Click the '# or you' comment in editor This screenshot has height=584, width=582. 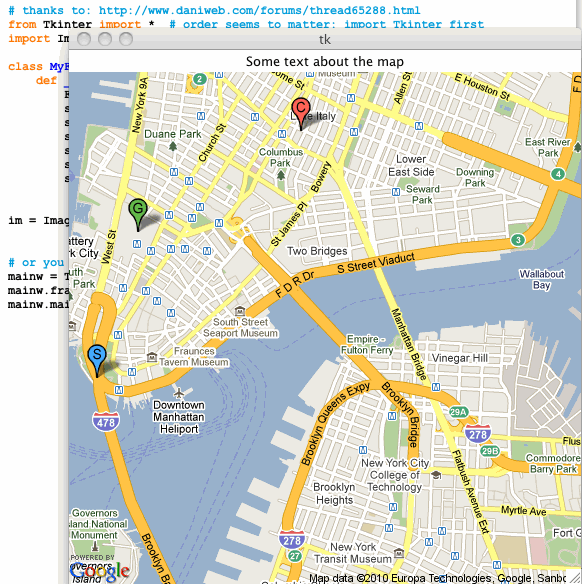(x=36, y=263)
